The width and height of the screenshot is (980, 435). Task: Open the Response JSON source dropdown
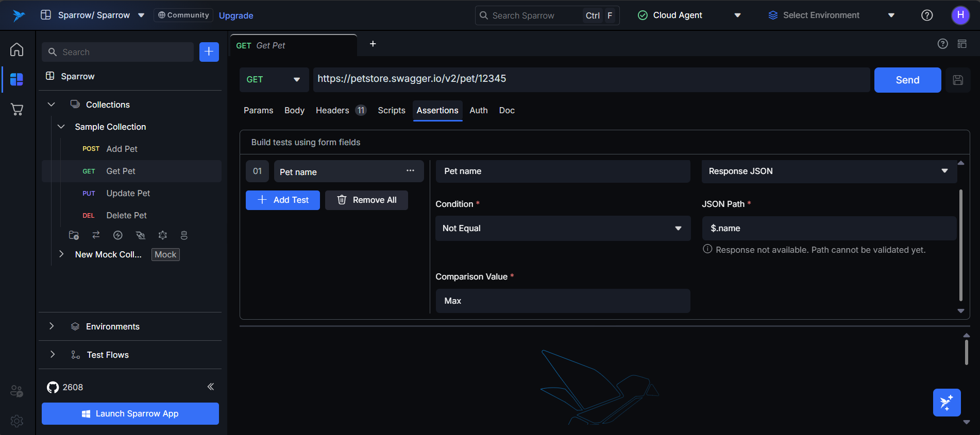coord(829,171)
